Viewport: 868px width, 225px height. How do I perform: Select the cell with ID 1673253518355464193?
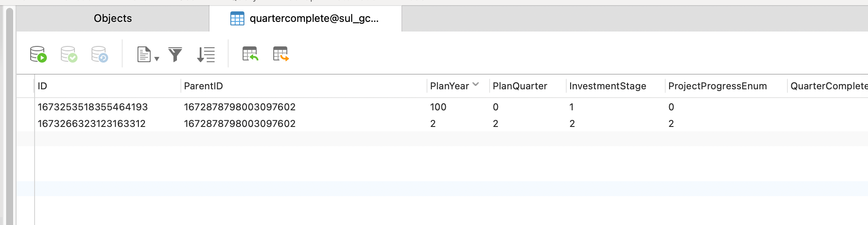93,107
